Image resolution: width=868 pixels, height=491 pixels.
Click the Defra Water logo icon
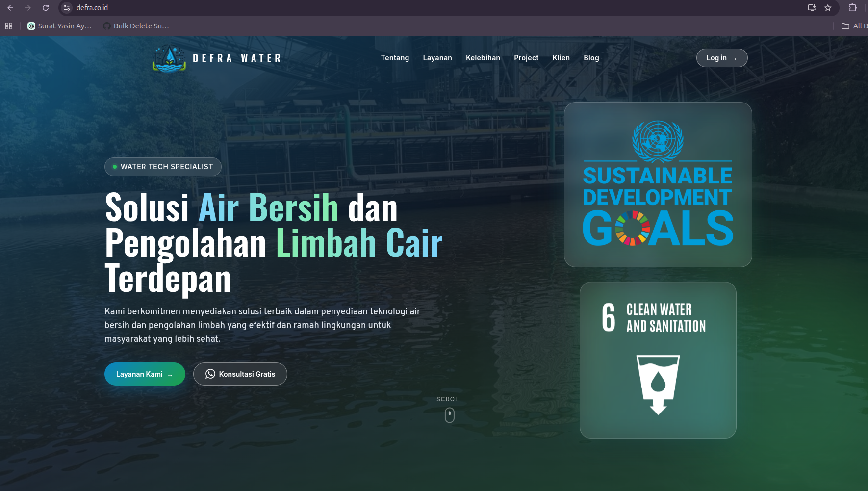169,58
